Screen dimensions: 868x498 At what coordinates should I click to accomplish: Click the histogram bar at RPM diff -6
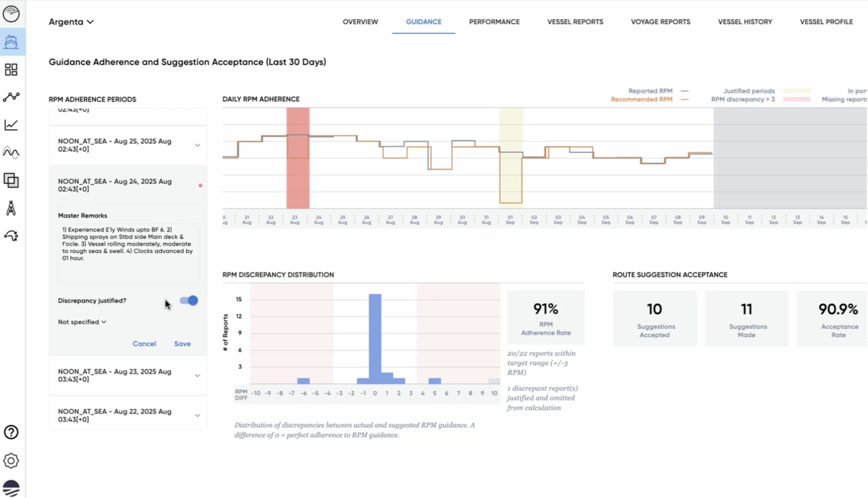303,381
